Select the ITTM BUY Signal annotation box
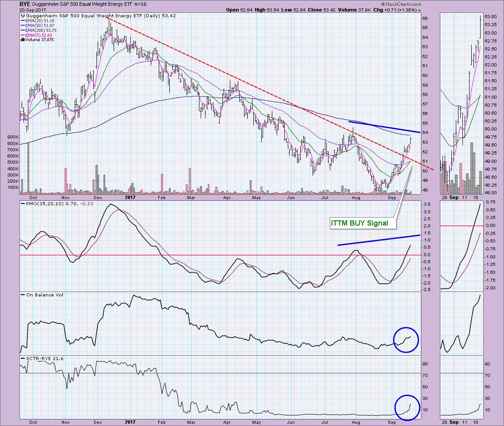Screen dimensions: 504x426 point(359,223)
